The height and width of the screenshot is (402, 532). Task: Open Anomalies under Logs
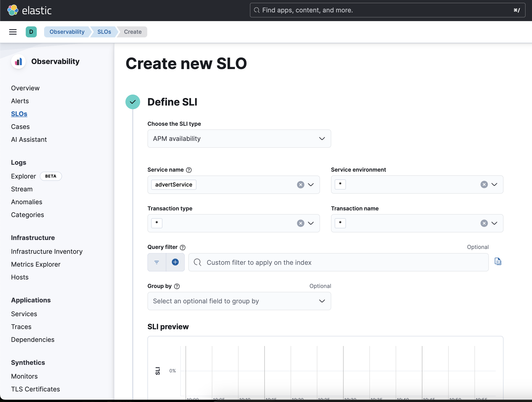coord(27,202)
